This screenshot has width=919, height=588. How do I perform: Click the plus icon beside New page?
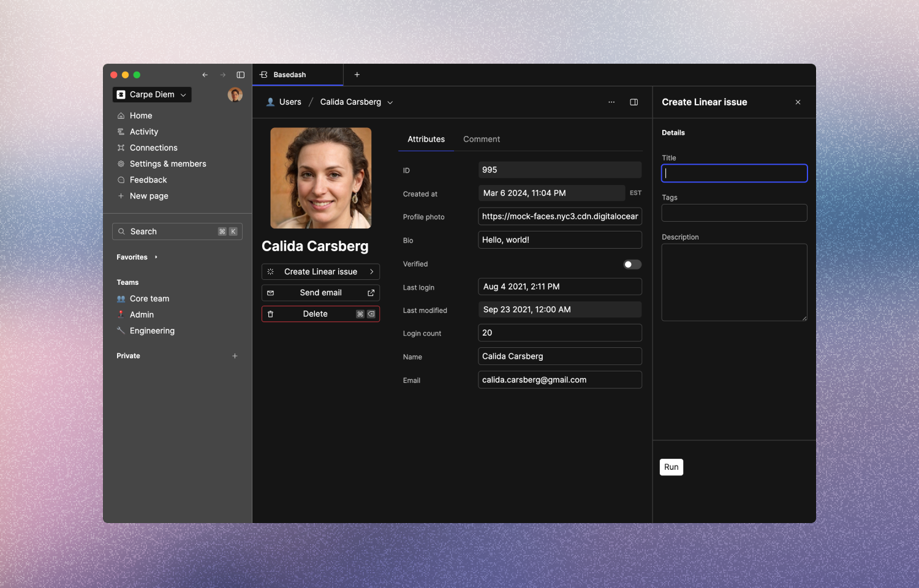[121, 196]
